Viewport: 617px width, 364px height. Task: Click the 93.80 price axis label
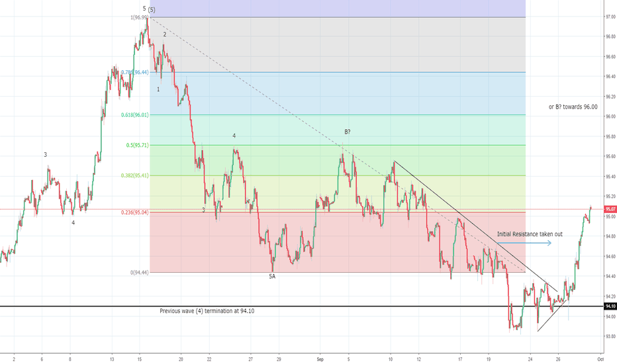click(x=610, y=336)
